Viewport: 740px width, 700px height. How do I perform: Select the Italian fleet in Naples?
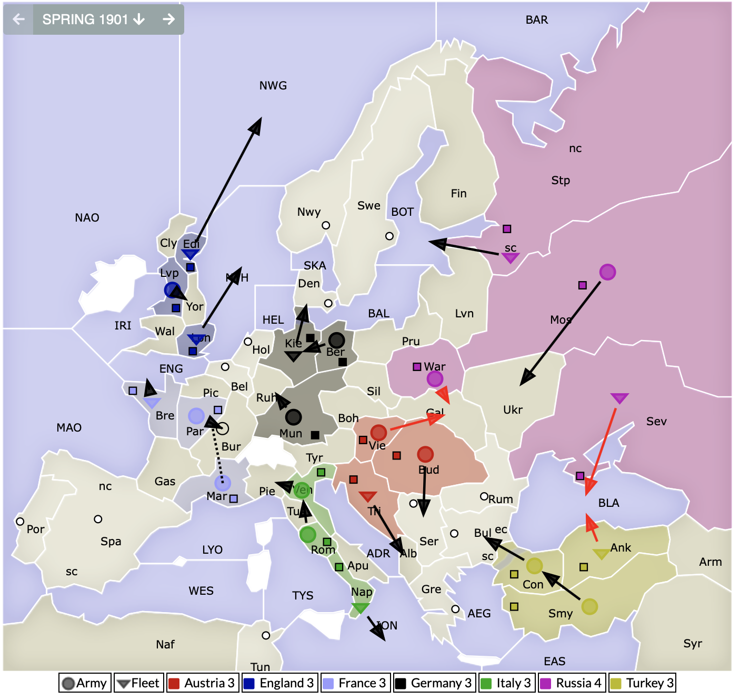[360, 608]
